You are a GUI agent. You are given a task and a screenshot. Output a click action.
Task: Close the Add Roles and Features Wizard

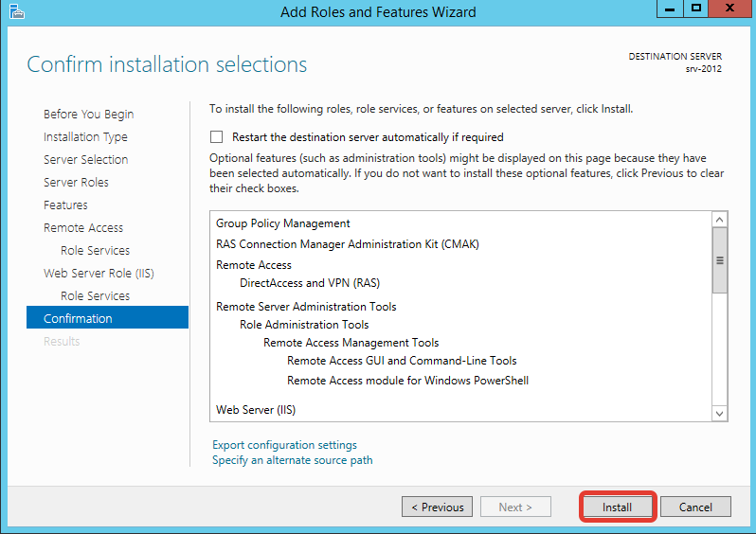729,9
